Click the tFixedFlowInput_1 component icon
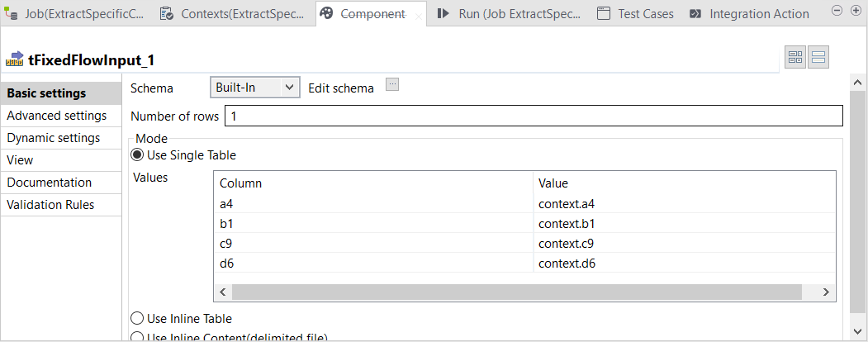Screen dimensions: 868x342 pyautogui.click(x=14, y=59)
